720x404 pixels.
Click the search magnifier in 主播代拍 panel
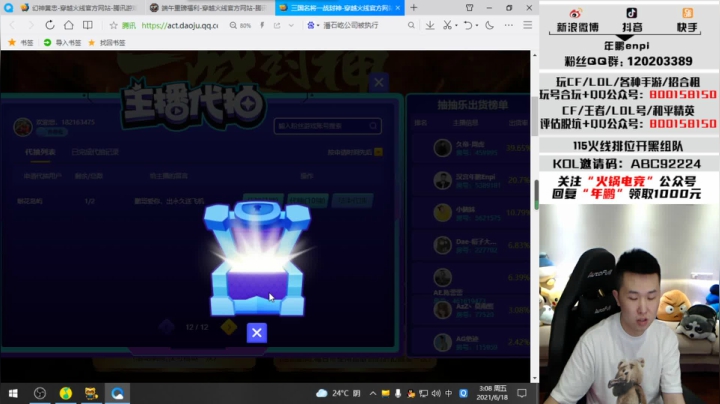(x=373, y=126)
